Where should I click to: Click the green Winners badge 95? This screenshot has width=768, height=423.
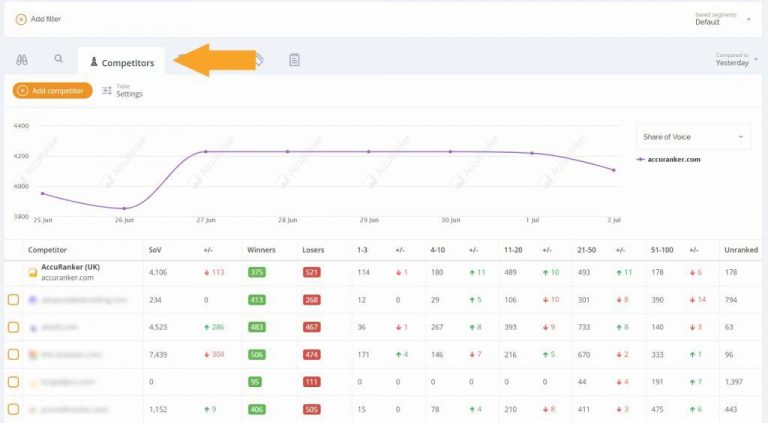tap(255, 382)
